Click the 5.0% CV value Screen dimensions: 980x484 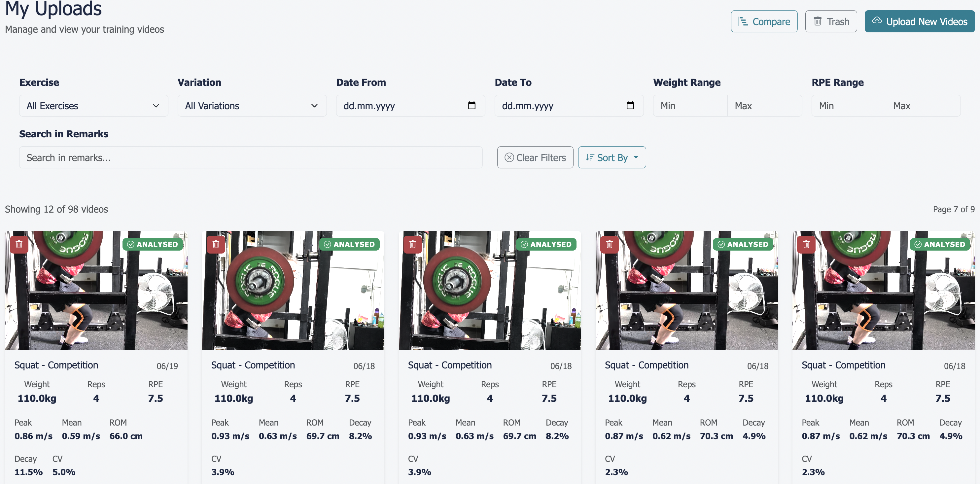(x=64, y=472)
